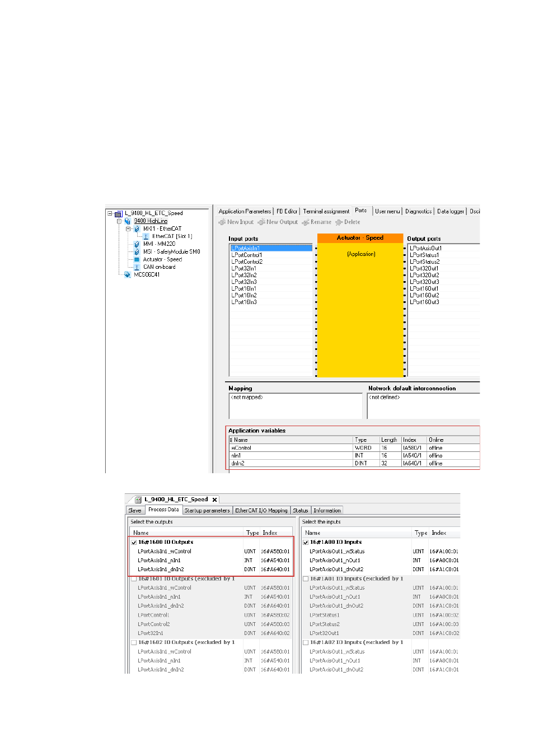Click the L_9400_HL_ETC_Speed document tab icon
The image size is (534, 756).
138,500
